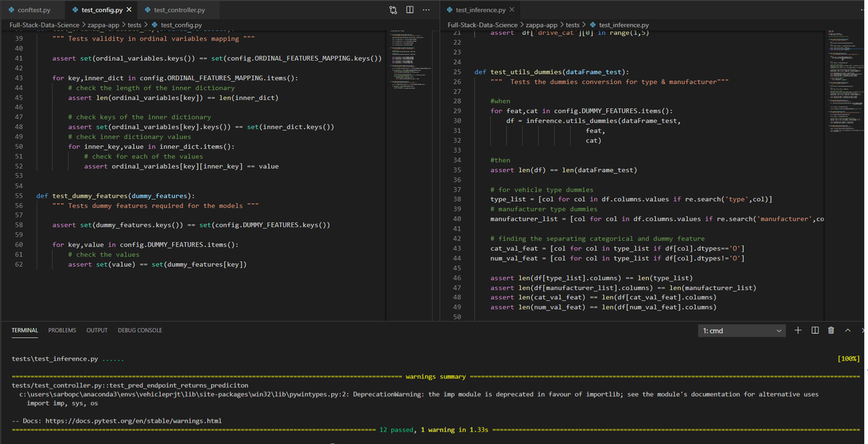The height and width of the screenshot is (444, 868).
Task: Close the test_inference.py tab
Action: click(512, 10)
